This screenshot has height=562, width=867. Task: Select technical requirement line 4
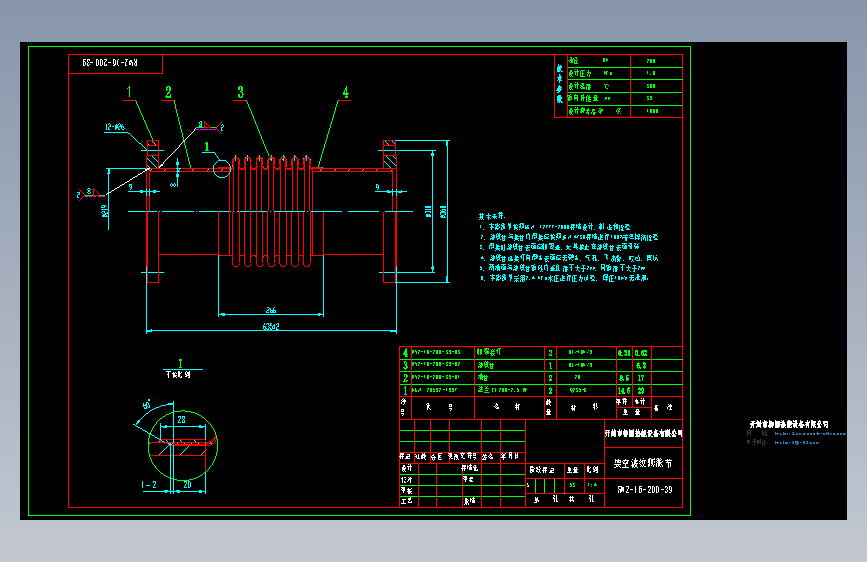(x=569, y=258)
